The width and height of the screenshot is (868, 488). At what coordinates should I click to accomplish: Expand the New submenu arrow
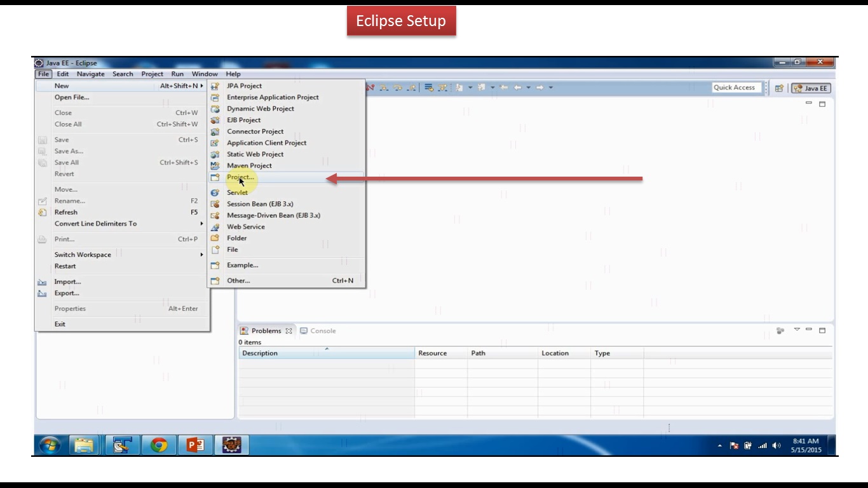click(202, 86)
